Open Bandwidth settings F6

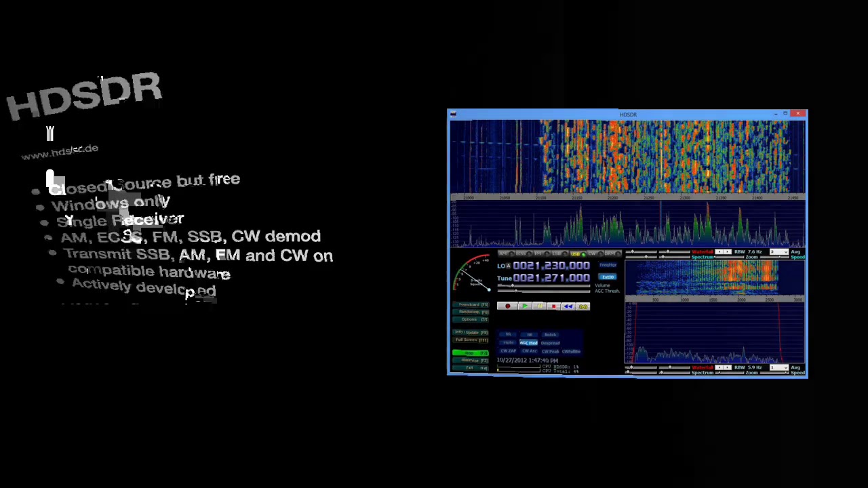(x=471, y=312)
